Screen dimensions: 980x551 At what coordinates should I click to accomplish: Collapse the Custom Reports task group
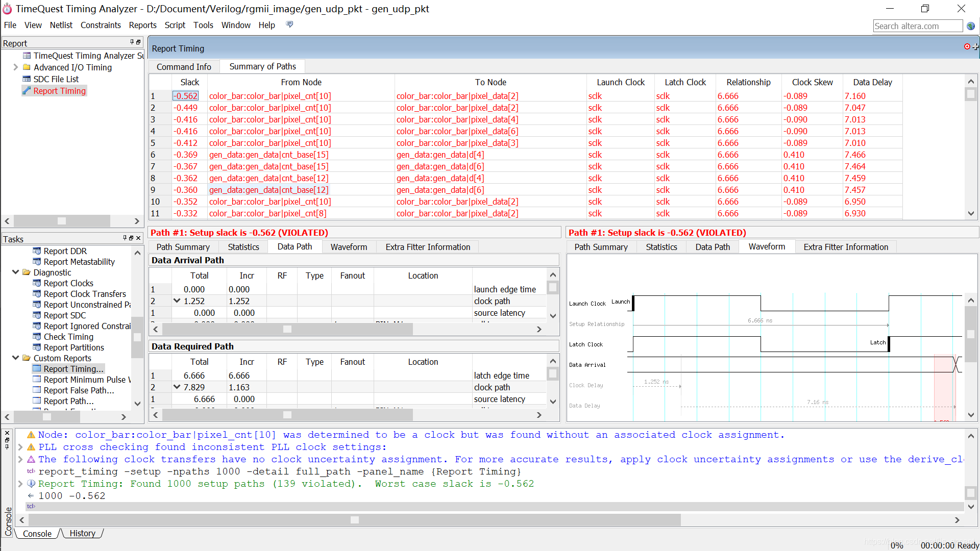click(x=15, y=358)
